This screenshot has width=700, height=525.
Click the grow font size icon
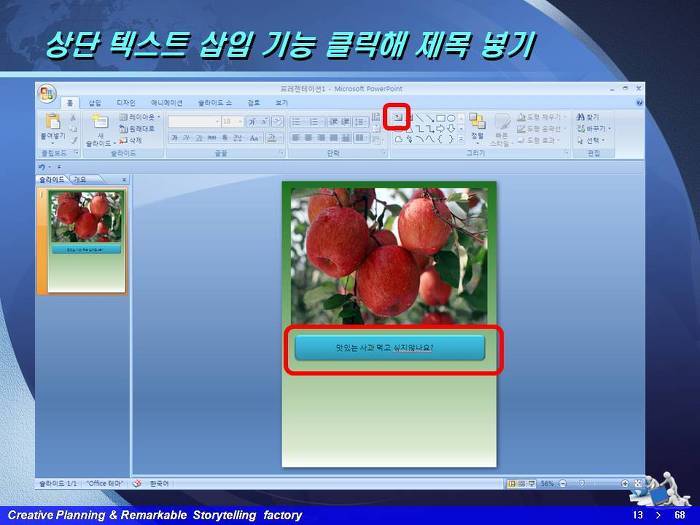tap(253, 121)
